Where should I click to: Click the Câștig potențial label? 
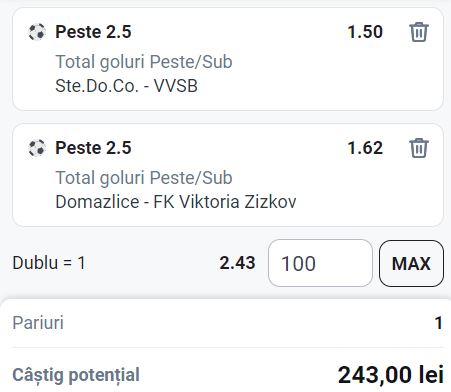pos(76,375)
